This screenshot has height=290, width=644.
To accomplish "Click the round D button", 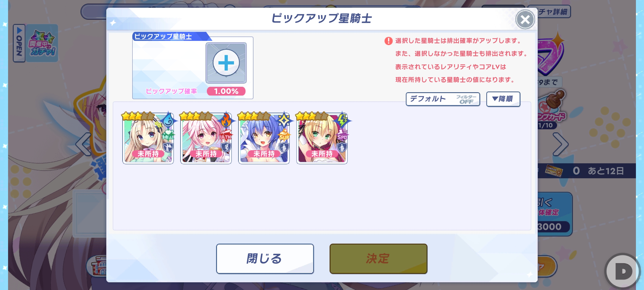I will click(622, 271).
